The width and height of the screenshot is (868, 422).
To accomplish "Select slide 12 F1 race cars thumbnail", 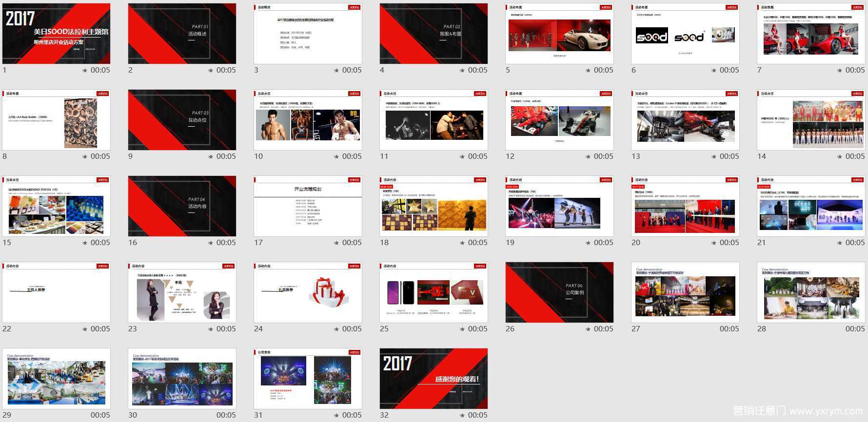I will point(560,120).
